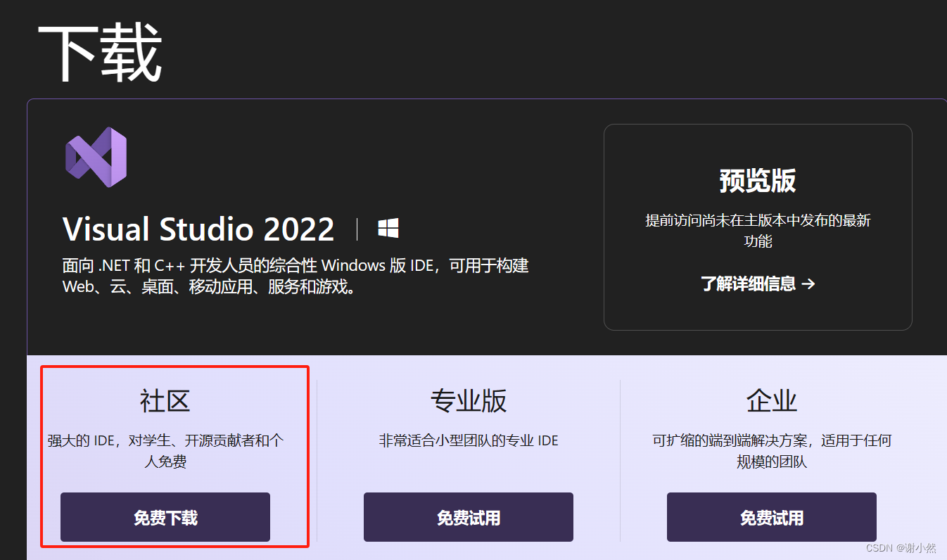Click the text 提前访问尚未在主版本中发布的最新功能
This screenshot has width=947, height=560.
coord(758,231)
